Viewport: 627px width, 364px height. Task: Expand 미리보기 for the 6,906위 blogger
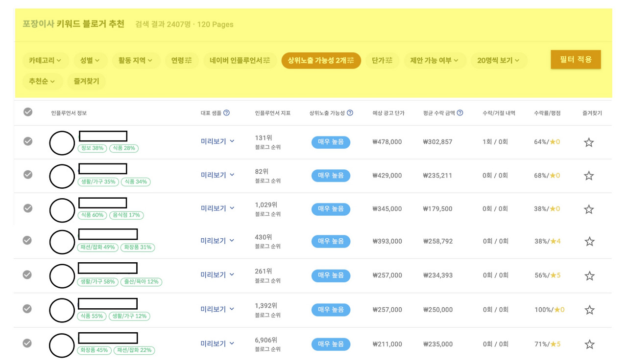point(217,343)
